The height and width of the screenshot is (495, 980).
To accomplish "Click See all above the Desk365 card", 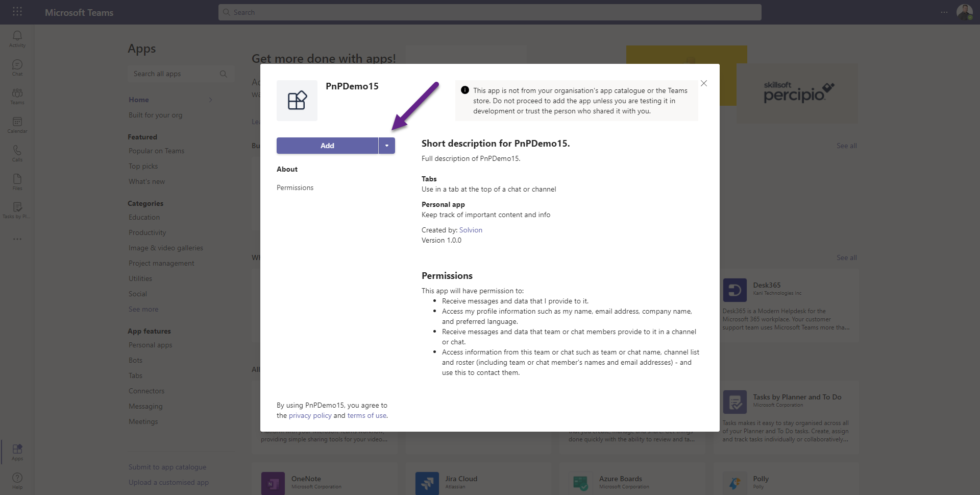I will [x=846, y=257].
